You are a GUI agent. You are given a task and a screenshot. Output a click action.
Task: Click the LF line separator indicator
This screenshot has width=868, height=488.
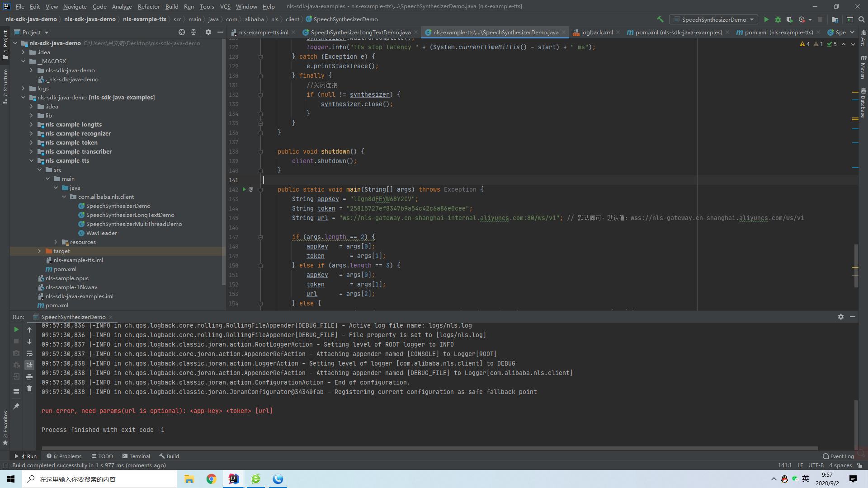pyautogui.click(x=800, y=465)
